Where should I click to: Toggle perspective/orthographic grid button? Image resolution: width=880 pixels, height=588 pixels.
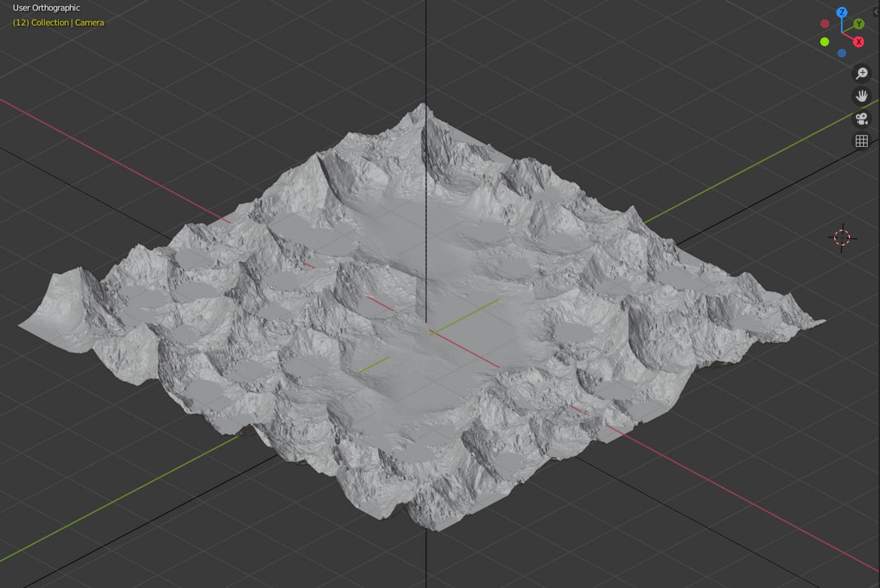[x=861, y=142]
